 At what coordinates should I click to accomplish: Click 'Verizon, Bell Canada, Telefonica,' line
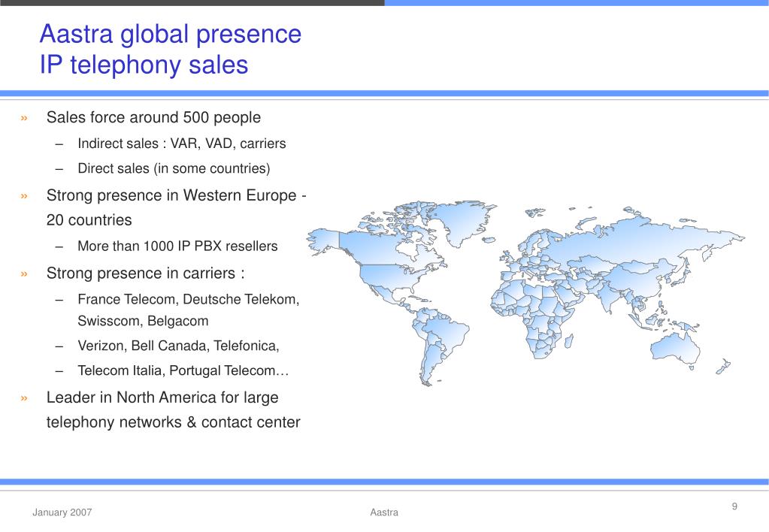click(178, 346)
